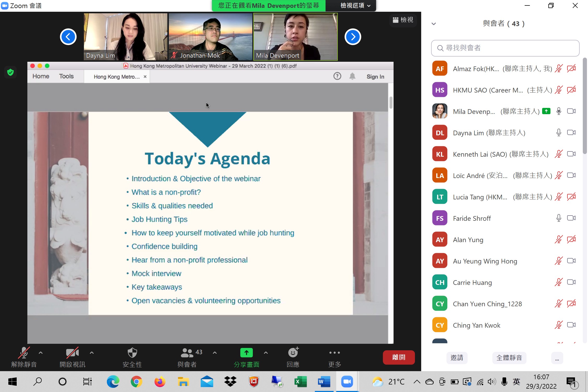Screen dimensions: 588x392
Task: Click the PDF viewer vertical scrollbar
Action: (391, 103)
